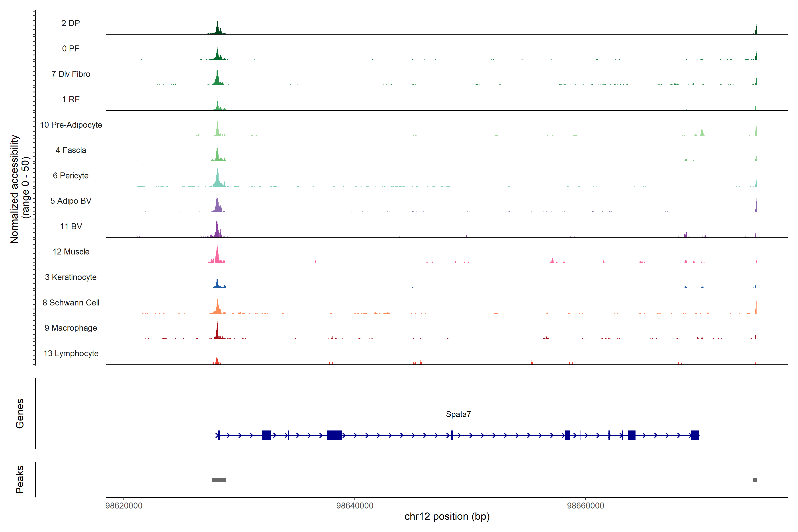The width and height of the screenshot is (798, 532).
Task: Click the chr12 position axis title
Action: [447, 516]
